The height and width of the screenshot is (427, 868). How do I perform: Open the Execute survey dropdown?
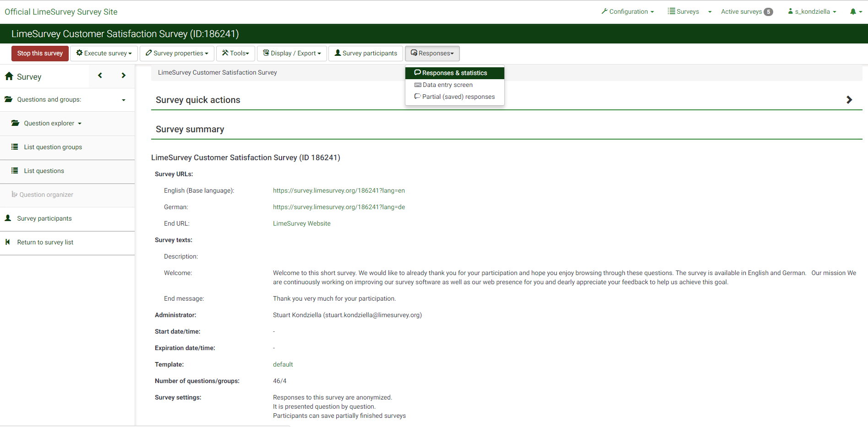(x=104, y=54)
